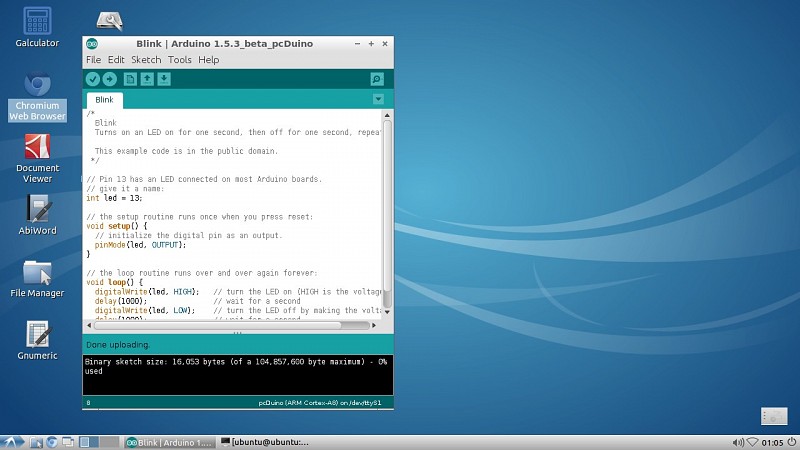Screen dimensions: 800x450
Task: Save the sketch using the down-arrow icon
Action: tap(164, 79)
